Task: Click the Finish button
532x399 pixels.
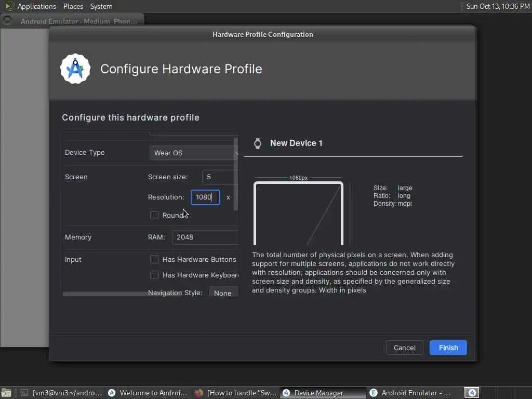Action: pos(448,348)
